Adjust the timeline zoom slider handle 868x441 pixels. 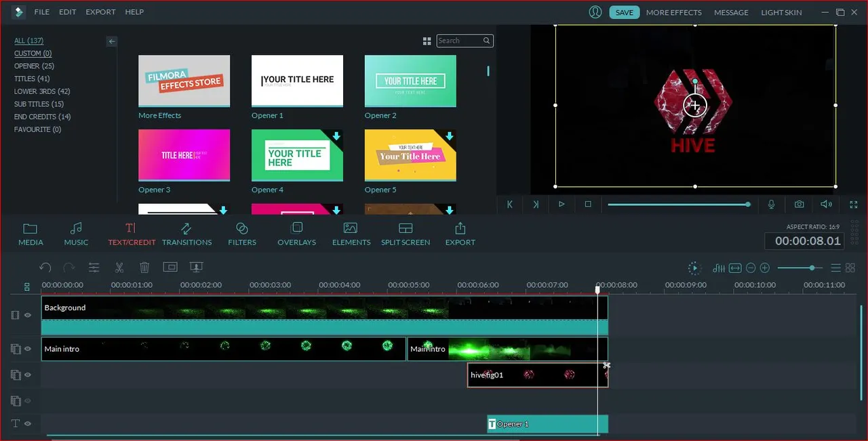click(811, 268)
